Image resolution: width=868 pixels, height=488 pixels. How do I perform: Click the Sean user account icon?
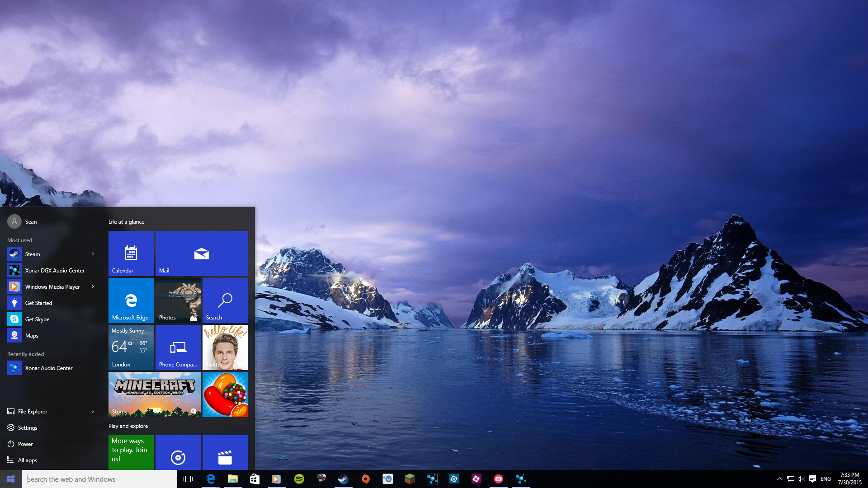tap(13, 221)
